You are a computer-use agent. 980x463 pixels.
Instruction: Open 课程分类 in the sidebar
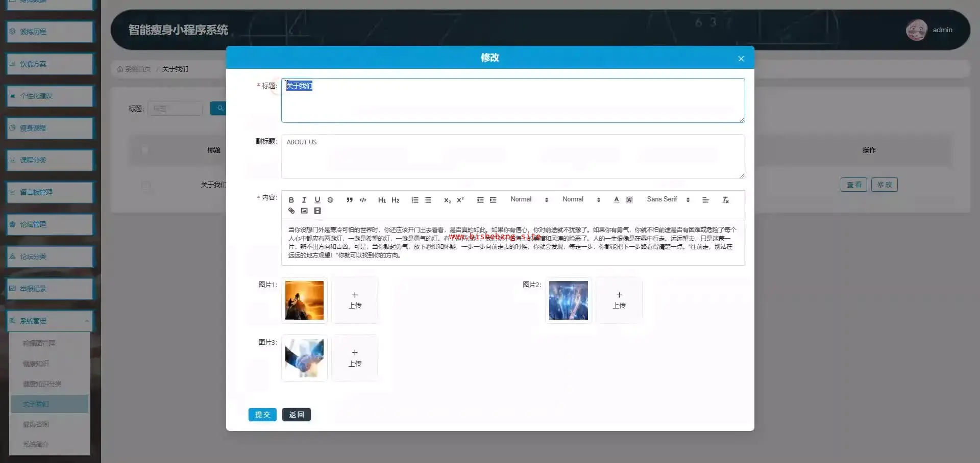[x=50, y=160]
